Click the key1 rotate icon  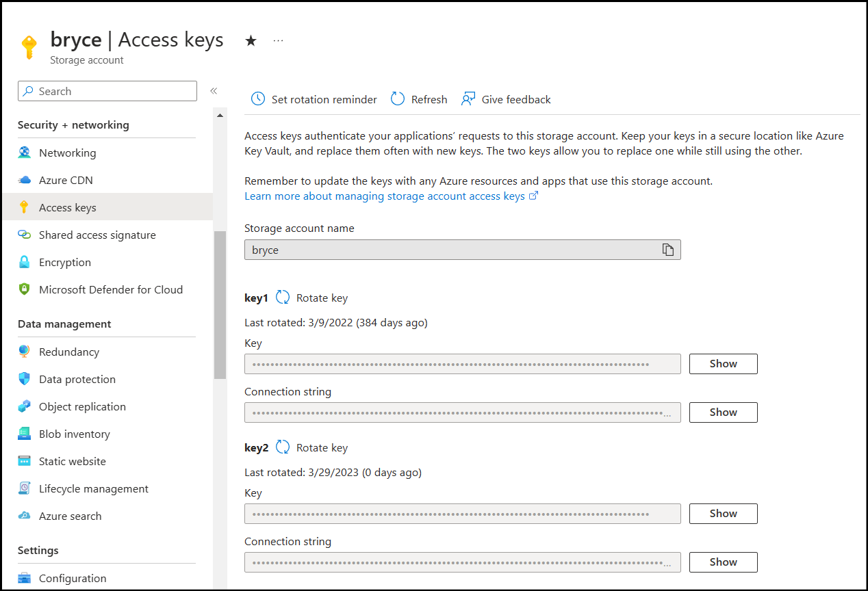pyautogui.click(x=283, y=298)
